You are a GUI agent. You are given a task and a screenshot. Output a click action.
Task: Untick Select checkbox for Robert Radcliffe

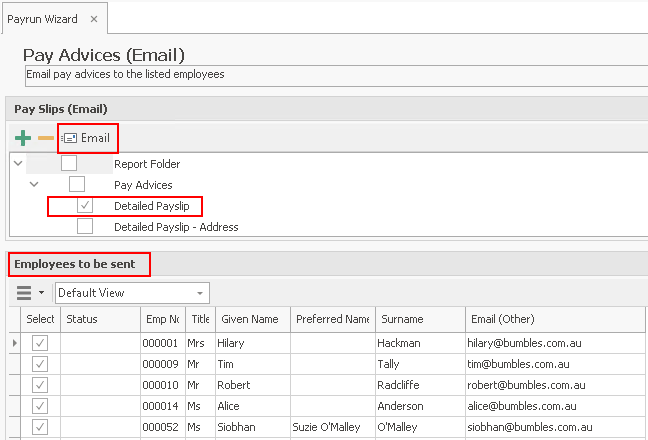40,385
